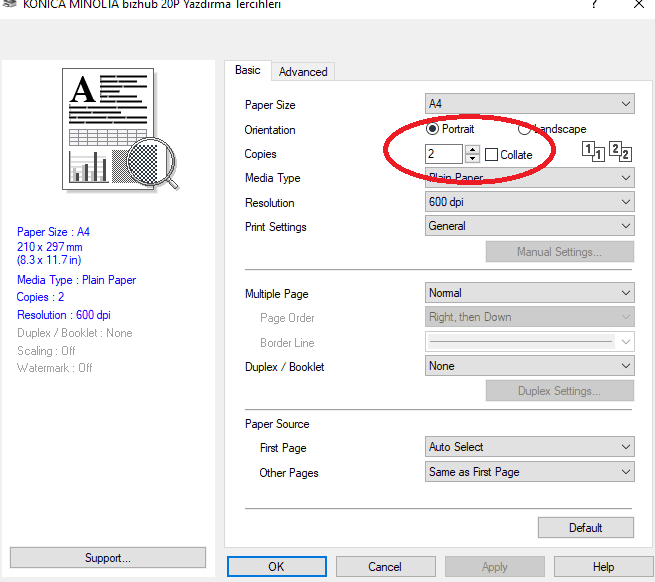The width and height of the screenshot is (655, 582).
Task: Select the Basic tab
Action: [x=248, y=70]
